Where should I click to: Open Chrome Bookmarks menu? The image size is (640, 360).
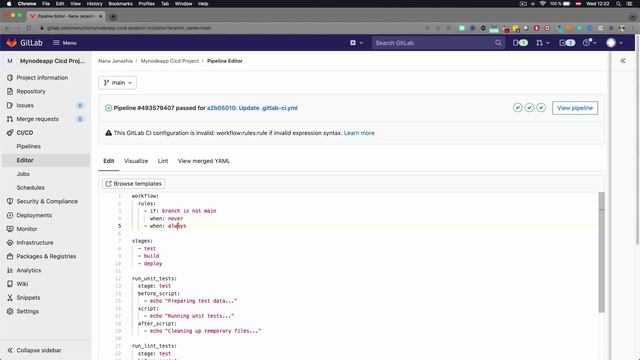120,4
